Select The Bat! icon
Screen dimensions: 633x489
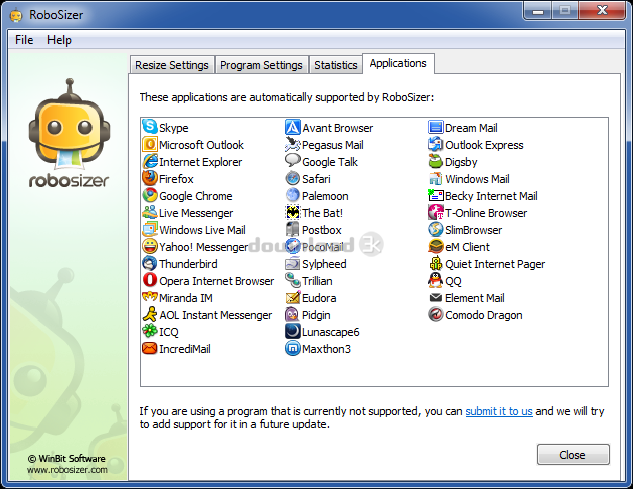coord(293,212)
